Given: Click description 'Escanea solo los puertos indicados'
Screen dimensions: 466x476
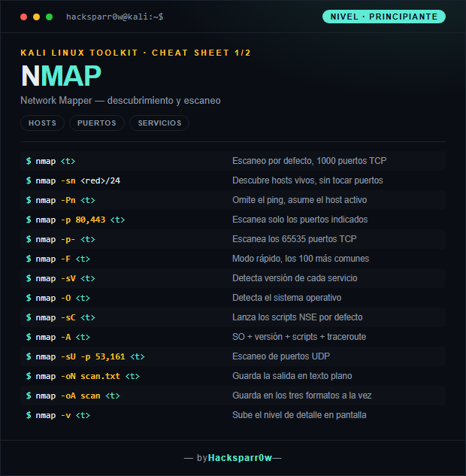Looking at the screenshot, I should (x=300, y=220).
